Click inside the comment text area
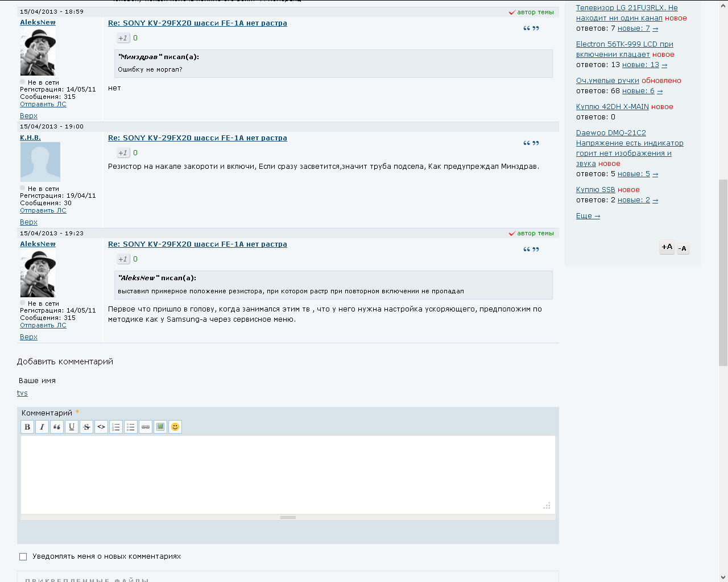The width and height of the screenshot is (728, 582). tap(288, 475)
